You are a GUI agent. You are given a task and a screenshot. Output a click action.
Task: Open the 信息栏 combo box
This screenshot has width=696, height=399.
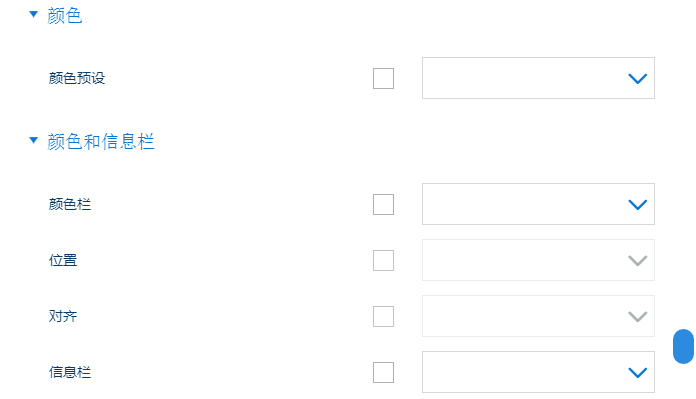click(538, 372)
